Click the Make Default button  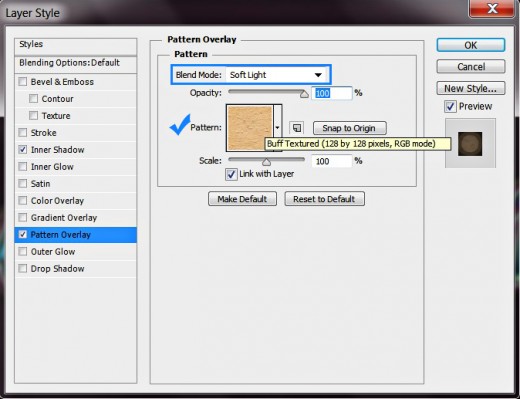coord(242,199)
